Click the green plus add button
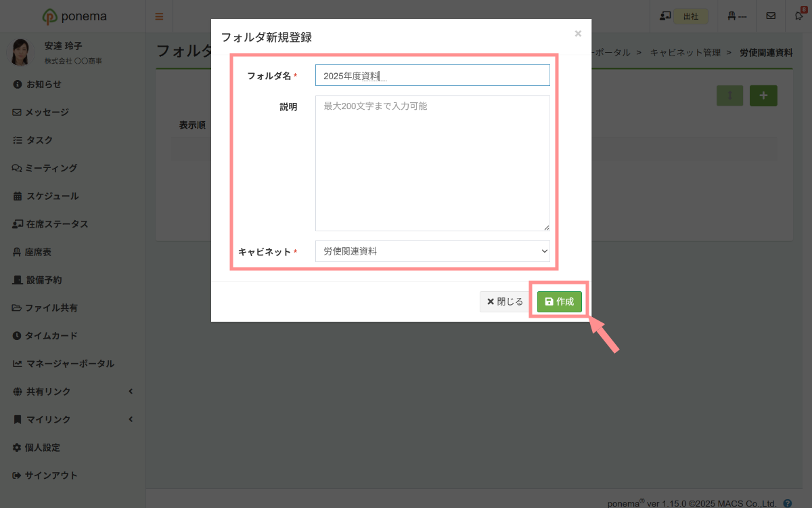This screenshot has height=508, width=812. 763,96
